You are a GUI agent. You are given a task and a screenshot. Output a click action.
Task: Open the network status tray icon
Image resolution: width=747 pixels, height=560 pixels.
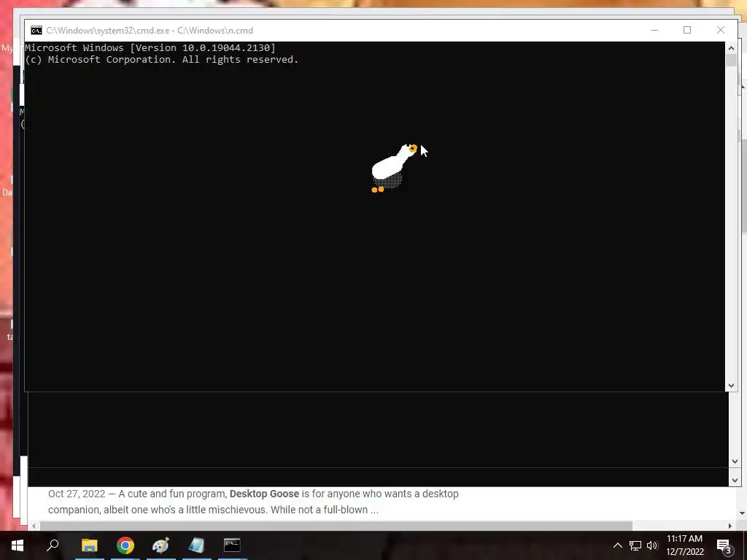coord(635,545)
